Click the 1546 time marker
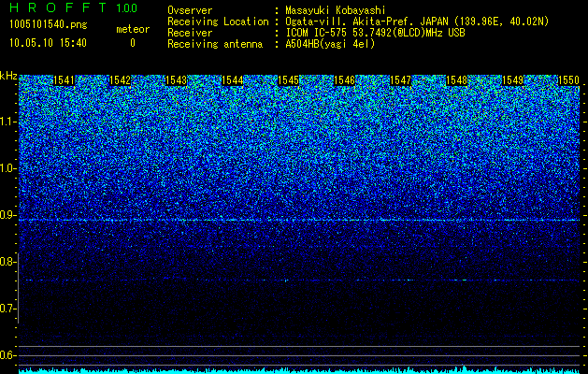The height and width of the screenshot is (374, 588). pyautogui.click(x=345, y=80)
